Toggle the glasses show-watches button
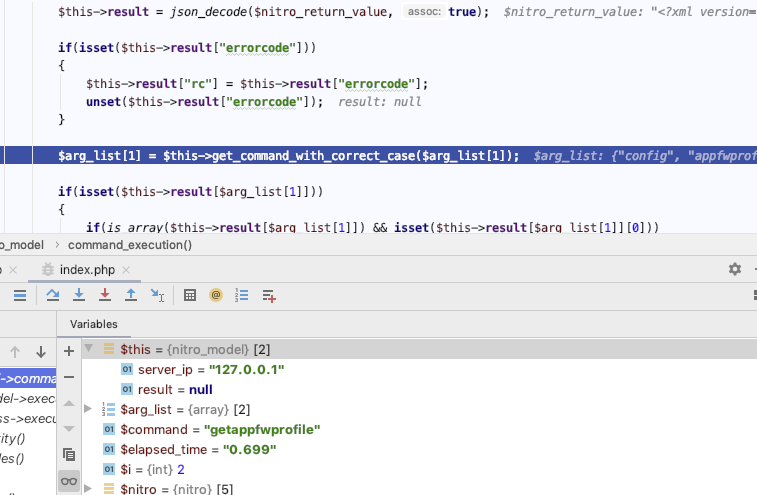This screenshot has width=757, height=495. tap(69, 481)
